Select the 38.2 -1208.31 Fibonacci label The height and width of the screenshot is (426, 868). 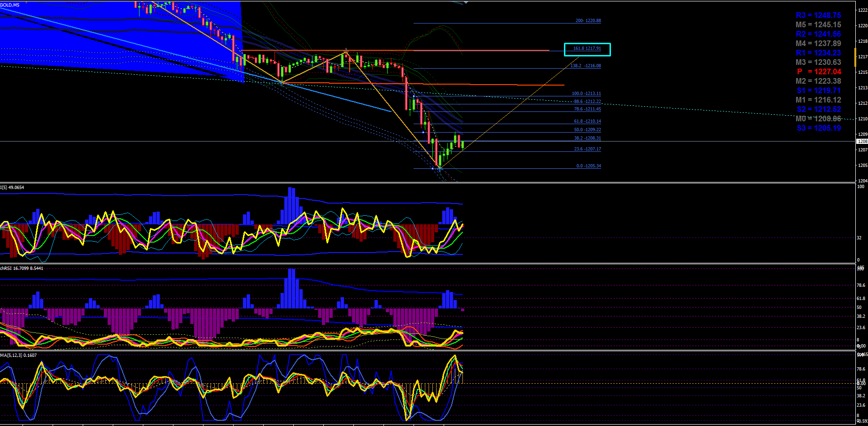[x=587, y=138]
